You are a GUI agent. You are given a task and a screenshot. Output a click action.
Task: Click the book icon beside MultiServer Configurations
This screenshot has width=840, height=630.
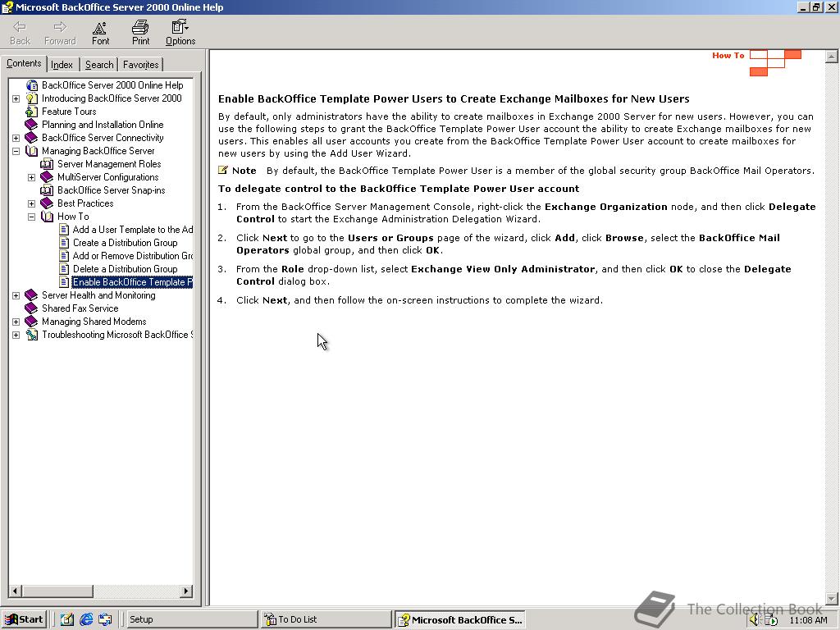point(47,177)
